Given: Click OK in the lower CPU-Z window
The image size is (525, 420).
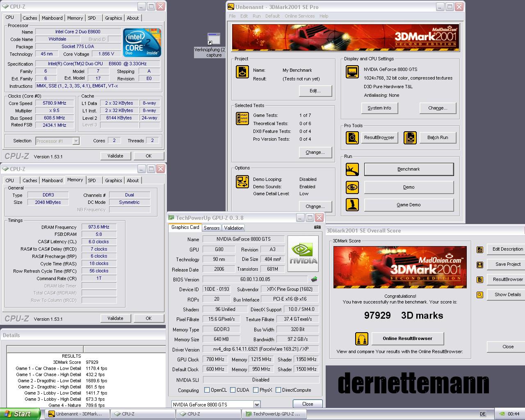Looking at the screenshot, I should pos(148,318).
